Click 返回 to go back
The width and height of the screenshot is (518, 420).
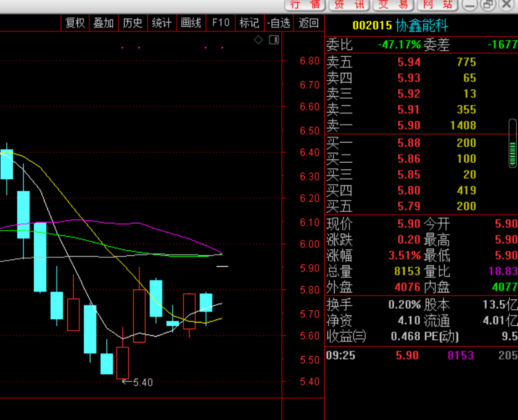click(x=309, y=23)
